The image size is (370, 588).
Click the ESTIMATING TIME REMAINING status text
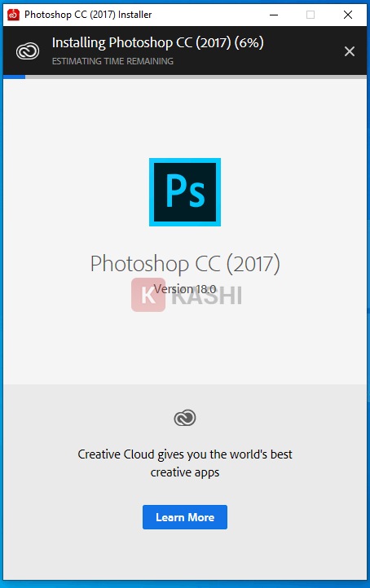pyautogui.click(x=112, y=61)
